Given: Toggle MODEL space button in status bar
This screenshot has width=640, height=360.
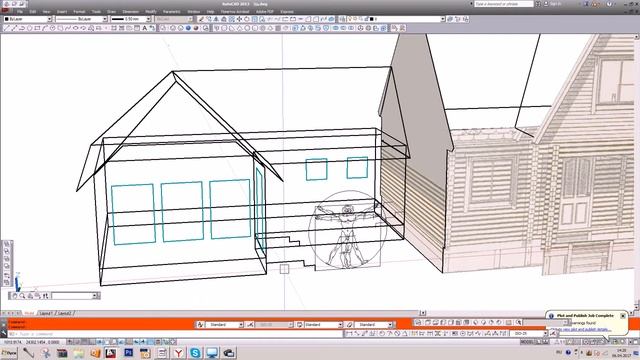Looking at the screenshot, I should click(x=527, y=342).
